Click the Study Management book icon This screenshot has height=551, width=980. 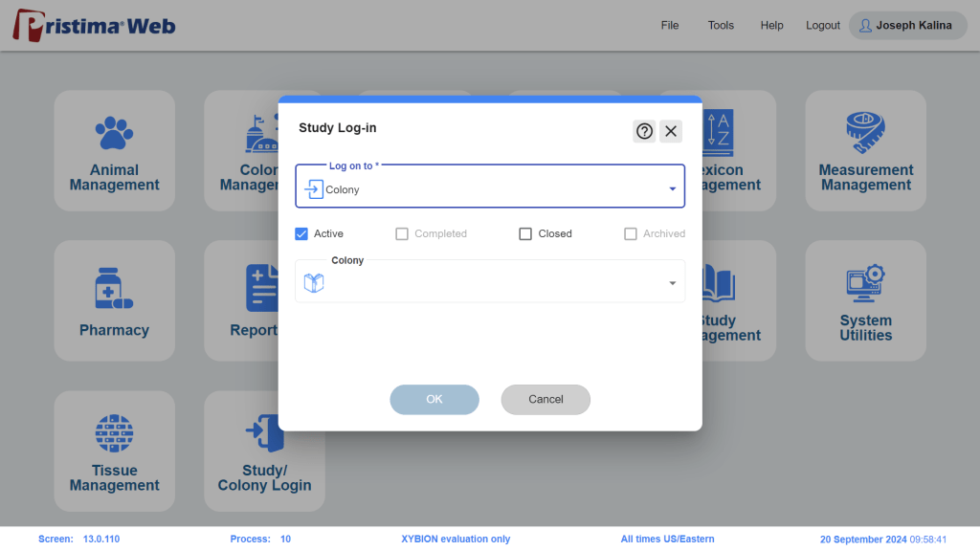(719, 283)
